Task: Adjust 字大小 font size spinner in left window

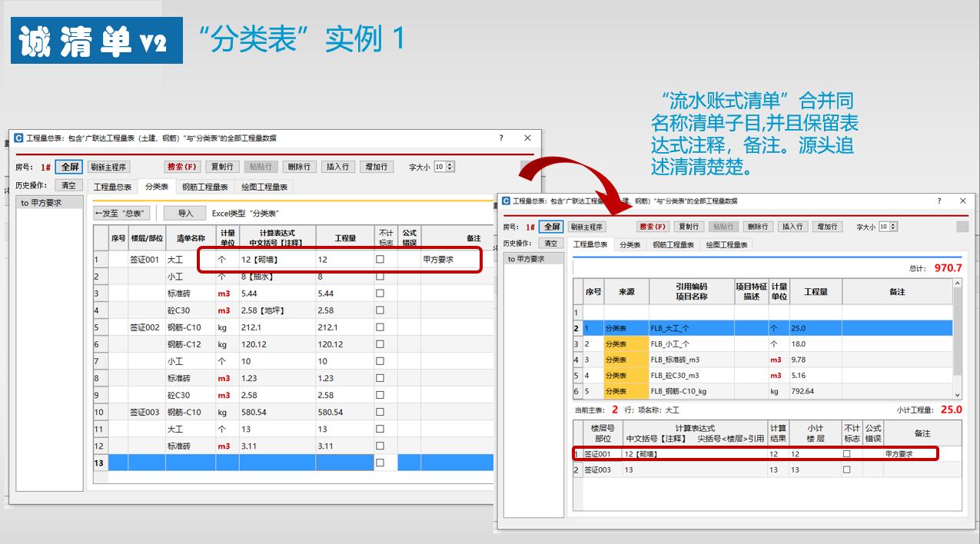Action: pos(444,167)
